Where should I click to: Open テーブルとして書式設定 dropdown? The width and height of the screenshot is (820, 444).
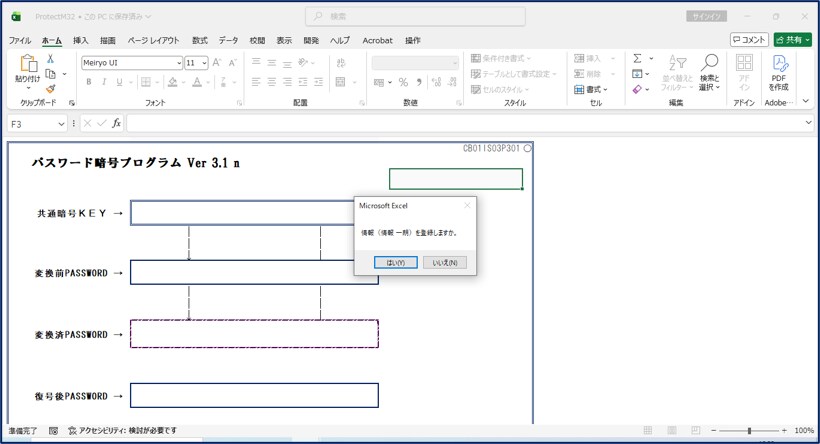(514, 74)
